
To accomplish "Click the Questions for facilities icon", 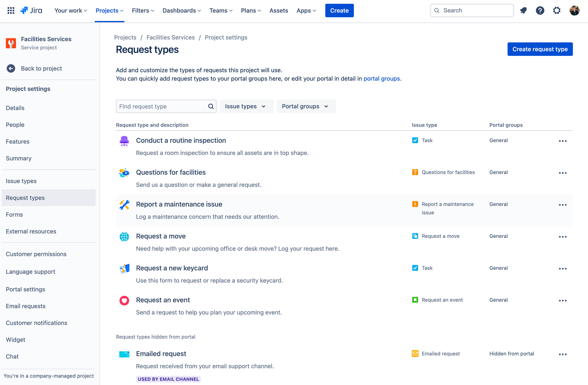I will pos(124,172).
